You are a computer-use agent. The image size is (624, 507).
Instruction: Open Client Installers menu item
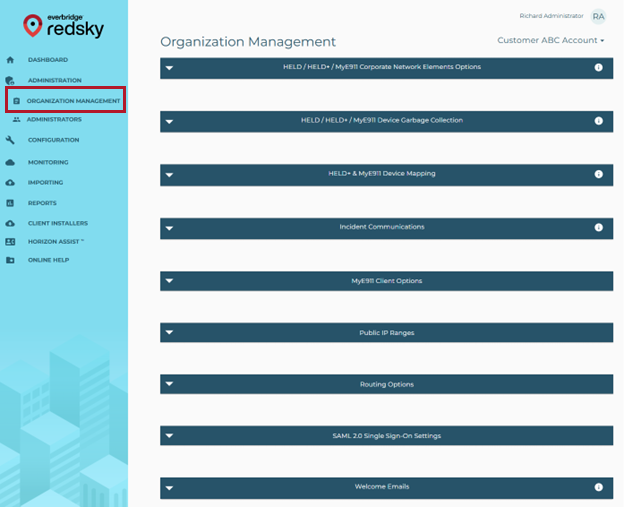point(58,223)
